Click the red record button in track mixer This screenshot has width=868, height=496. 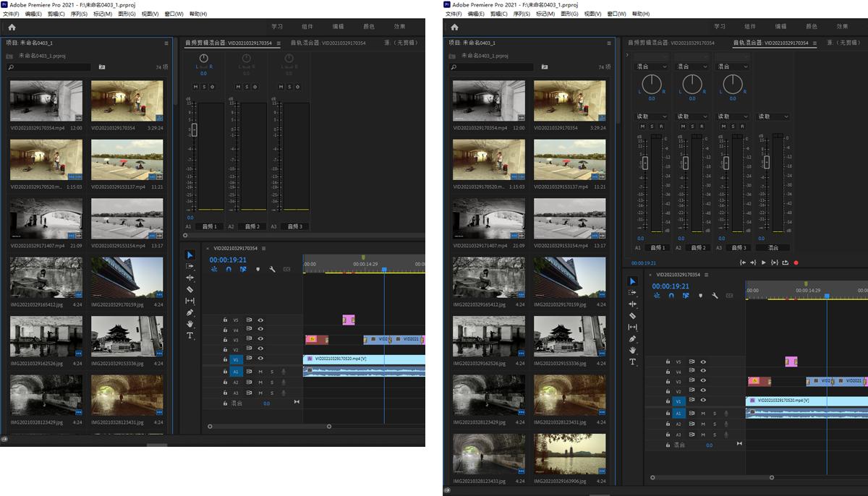tap(796, 263)
